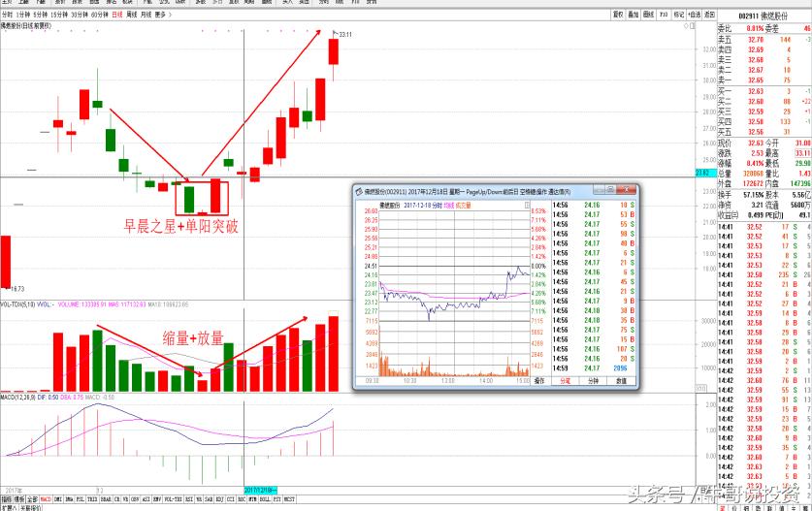This screenshot has height=511, width=812.
Task: Click the 标记 toolbar button
Action: point(678,15)
